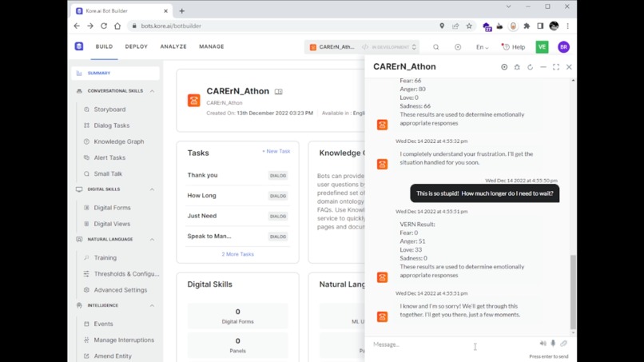644x362 pixels.
Task: Open the BR user profile avatar
Action: [x=563, y=47]
